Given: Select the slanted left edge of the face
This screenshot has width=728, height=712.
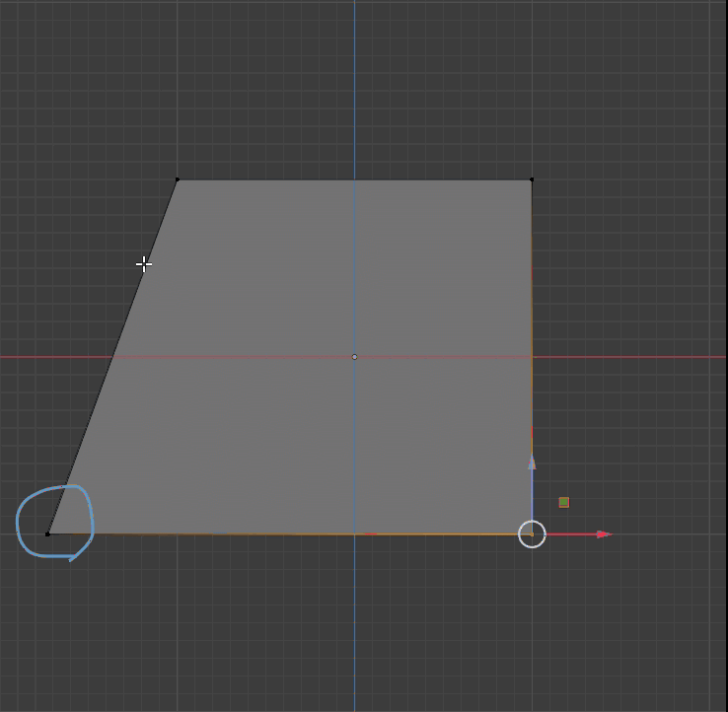Looking at the screenshot, I should (x=111, y=357).
